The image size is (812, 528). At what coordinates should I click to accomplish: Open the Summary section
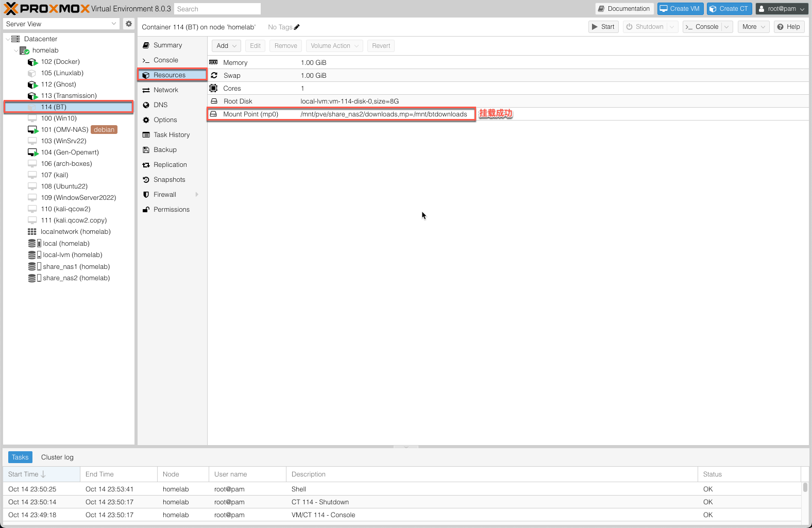pos(172,45)
